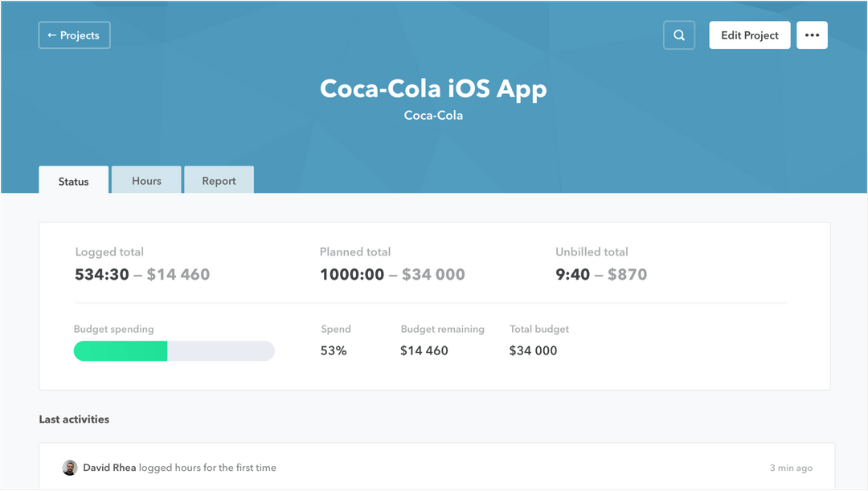Click the Planned total value 1000:00
868x491 pixels.
(352, 274)
